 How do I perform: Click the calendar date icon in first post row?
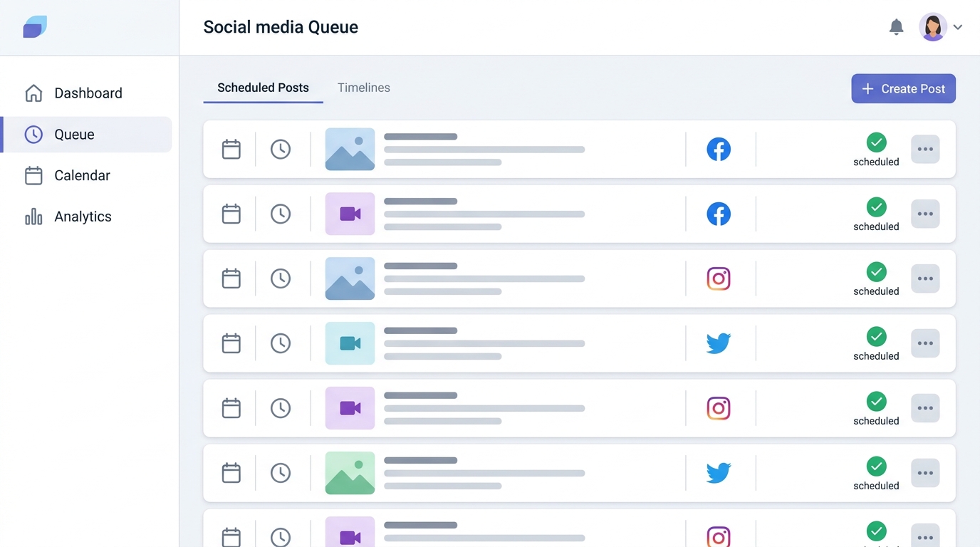231,150
